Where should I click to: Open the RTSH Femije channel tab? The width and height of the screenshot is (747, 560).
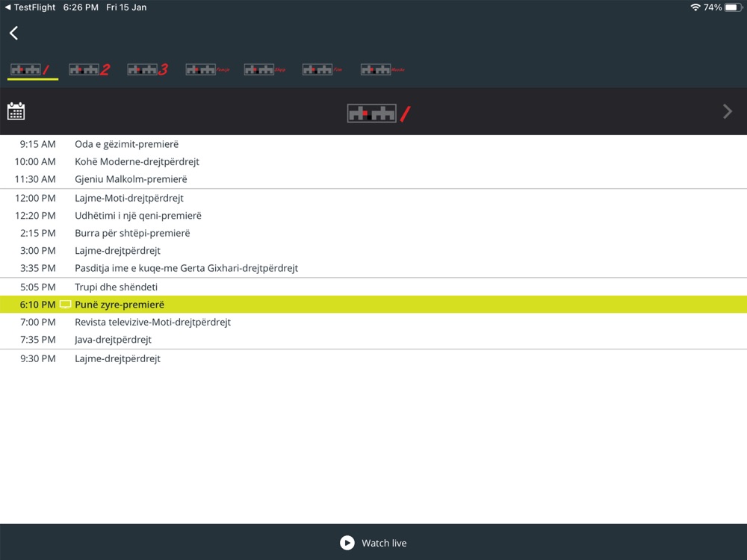click(207, 69)
